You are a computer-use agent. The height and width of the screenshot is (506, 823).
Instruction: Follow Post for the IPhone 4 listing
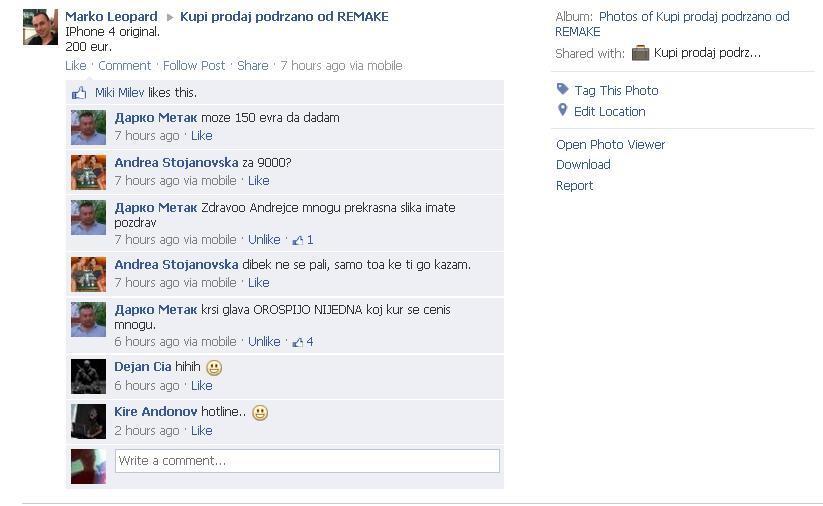(194, 66)
